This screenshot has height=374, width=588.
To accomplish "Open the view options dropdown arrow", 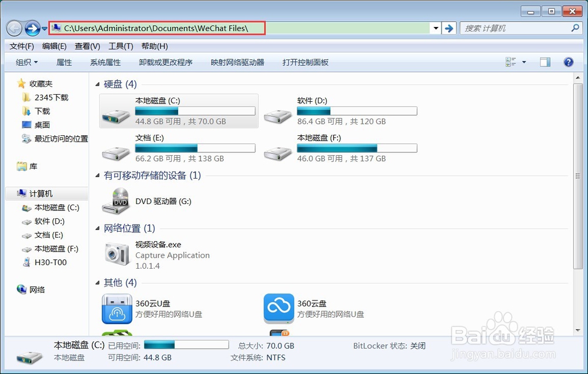I will tap(524, 62).
